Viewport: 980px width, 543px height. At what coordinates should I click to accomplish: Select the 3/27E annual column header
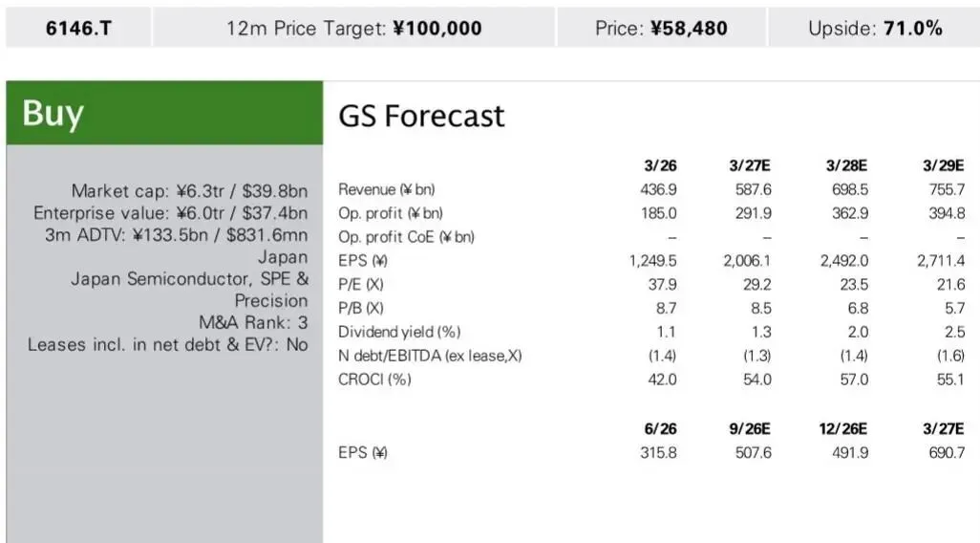750,165
